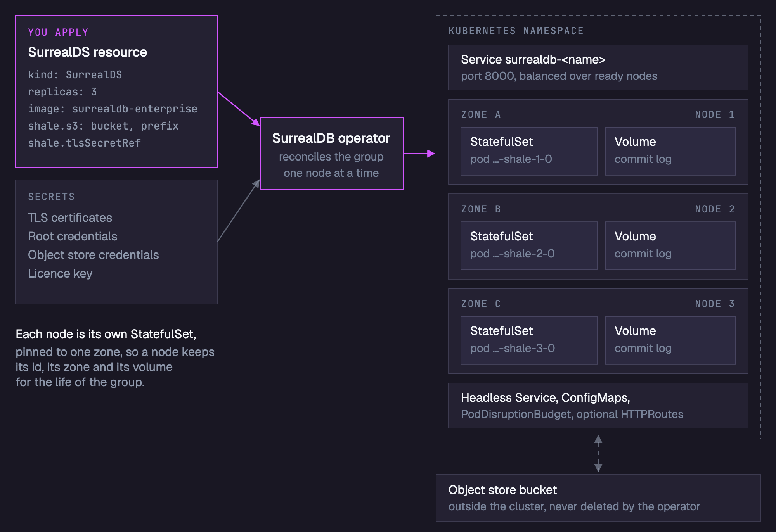This screenshot has height=532, width=776.
Task: Click StatefulSet box with pod shale-3-0
Action: (x=529, y=340)
